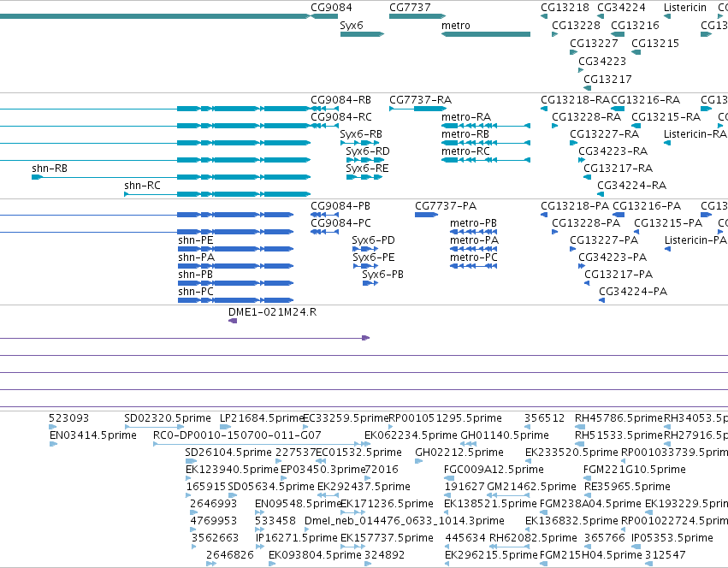Open the Syx6-RE transcript label
728x568 pixels.
tap(367, 169)
